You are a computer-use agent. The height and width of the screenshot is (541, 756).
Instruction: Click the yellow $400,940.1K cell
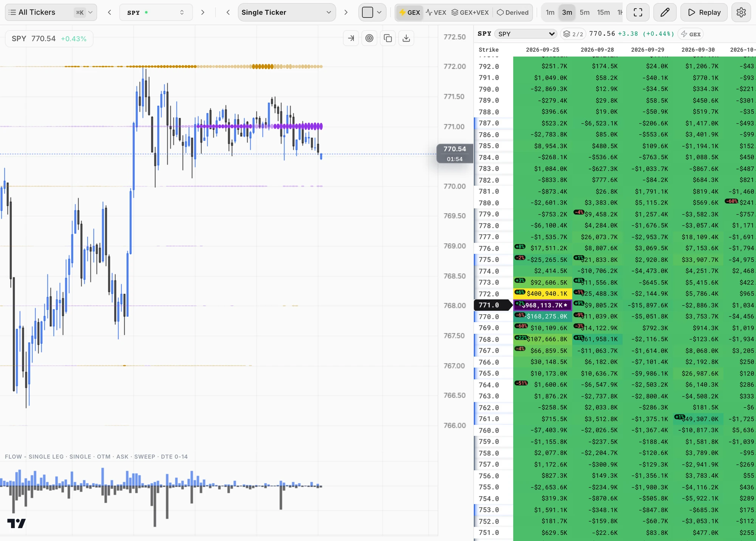(x=543, y=294)
